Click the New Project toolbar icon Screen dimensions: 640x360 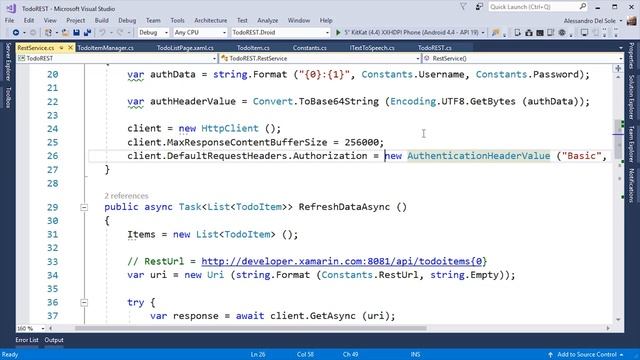48,32
